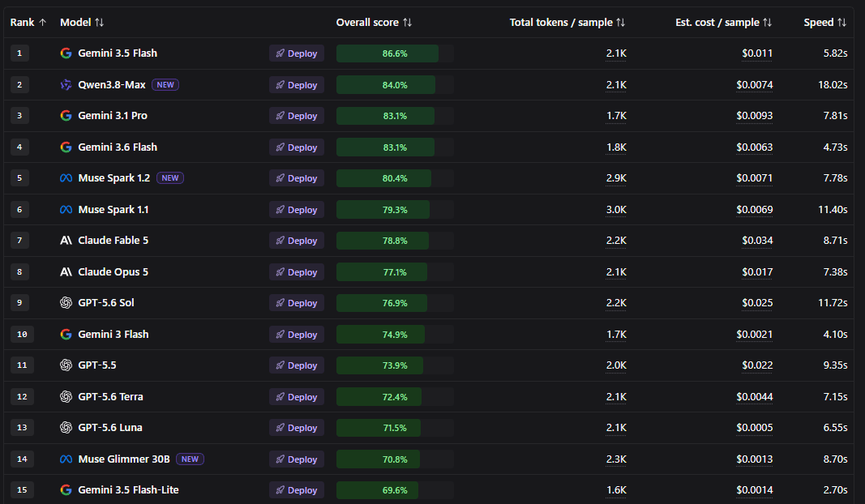Click Meta logo beside Muse Spark 1.2
Screen dimensions: 865x504
(x=66, y=178)
